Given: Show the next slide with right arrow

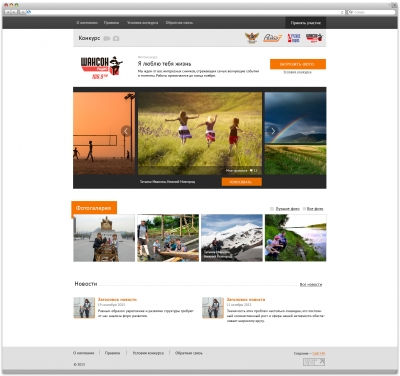Looking at the screenshot, I should click(x=273, y=131).
